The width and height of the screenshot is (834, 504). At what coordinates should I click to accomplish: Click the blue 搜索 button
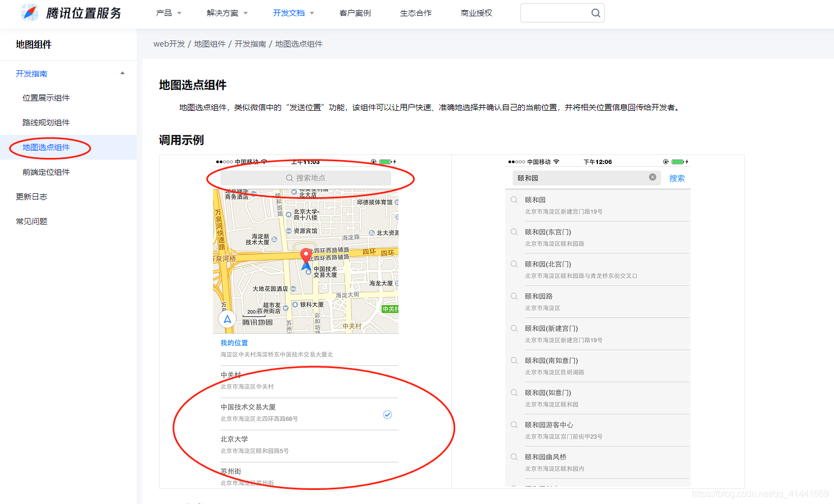(677, 178)
